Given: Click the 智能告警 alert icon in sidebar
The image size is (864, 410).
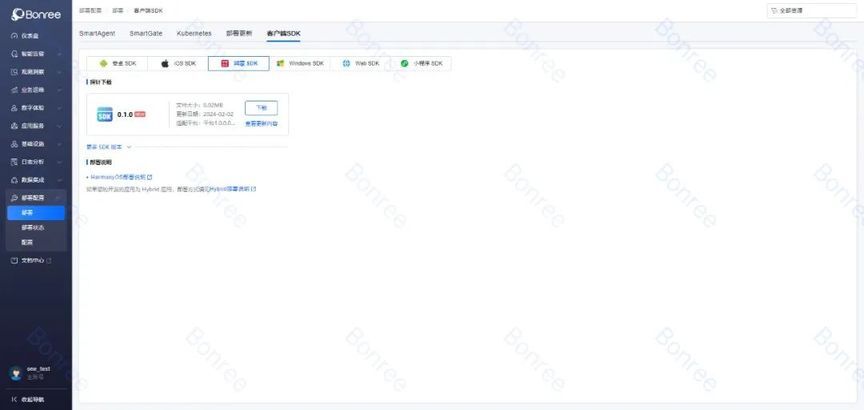Looking at the screenshot, I should [x=14, y=54].
